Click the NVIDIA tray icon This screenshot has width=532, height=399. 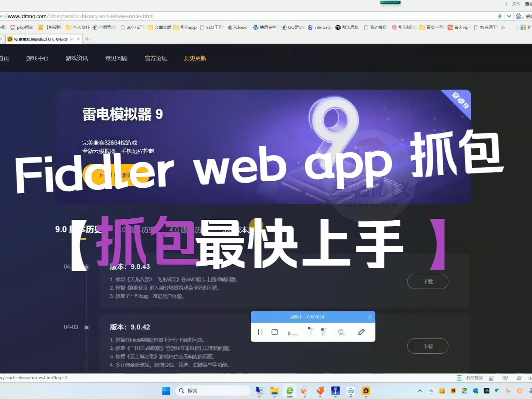click(487, 391)
